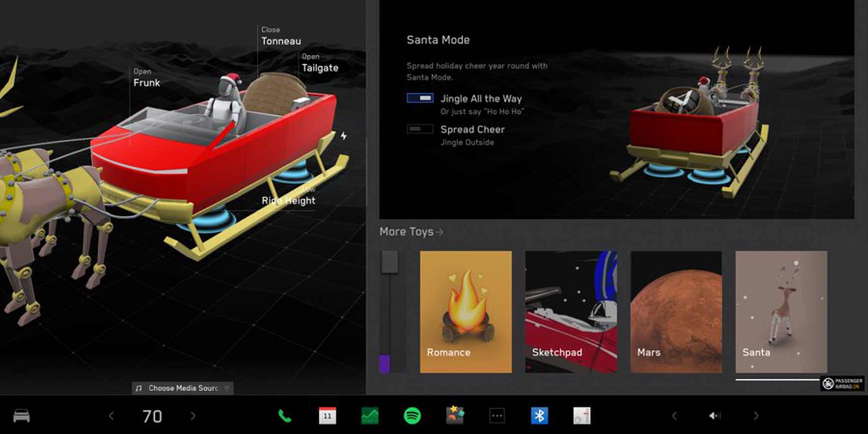
Task: Toggle the Spread Cheer switch
Action: click(420, 129)
